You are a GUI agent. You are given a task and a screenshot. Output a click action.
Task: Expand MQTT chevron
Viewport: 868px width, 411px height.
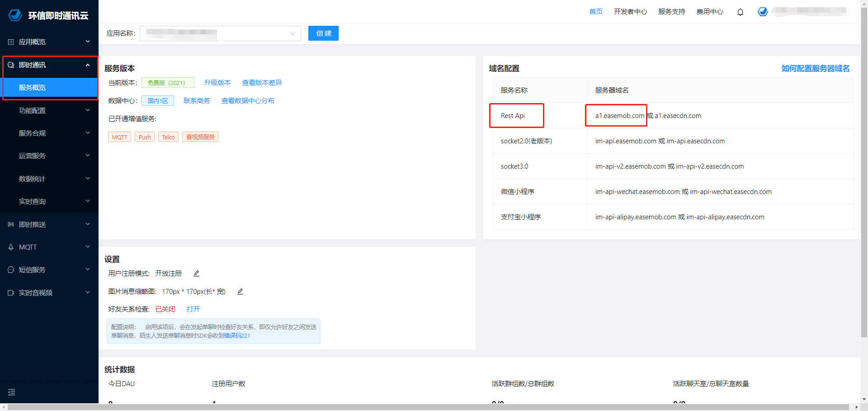click(88, 247)
